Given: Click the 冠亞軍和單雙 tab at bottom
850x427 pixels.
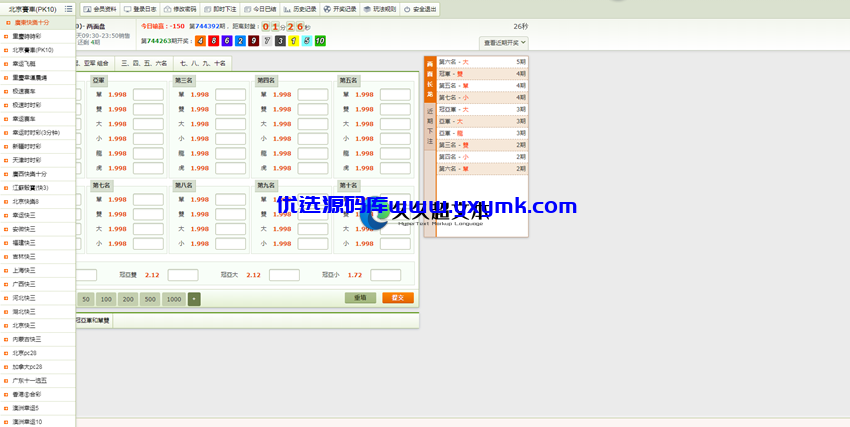Looking at the screenshot, I should (x=93, y=321).
